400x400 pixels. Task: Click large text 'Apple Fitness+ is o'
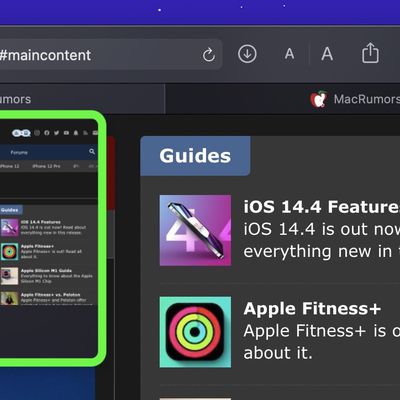point(322,331)
